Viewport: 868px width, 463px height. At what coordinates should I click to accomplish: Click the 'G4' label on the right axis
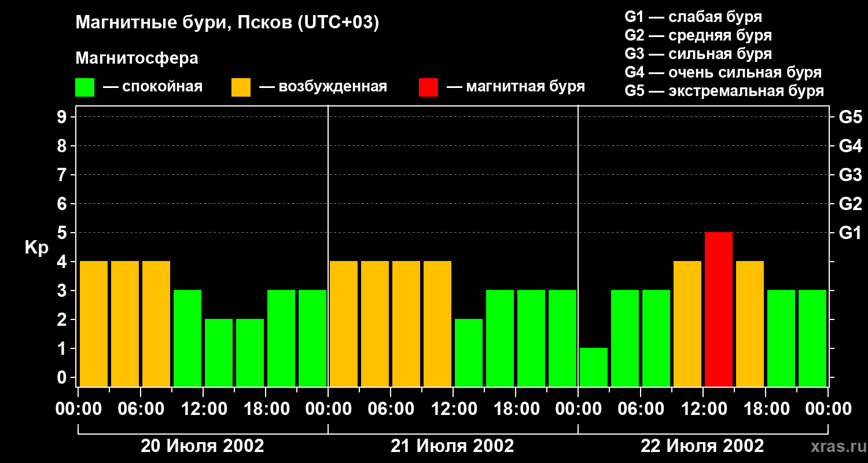click(x=850, y=146)
